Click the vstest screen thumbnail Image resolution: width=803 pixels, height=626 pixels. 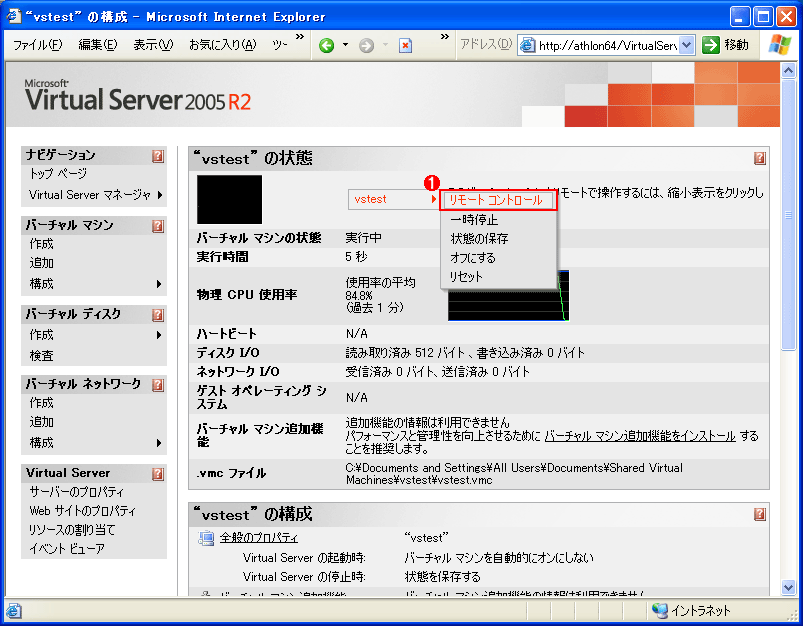pyautogui.click(x=229, y=199)
